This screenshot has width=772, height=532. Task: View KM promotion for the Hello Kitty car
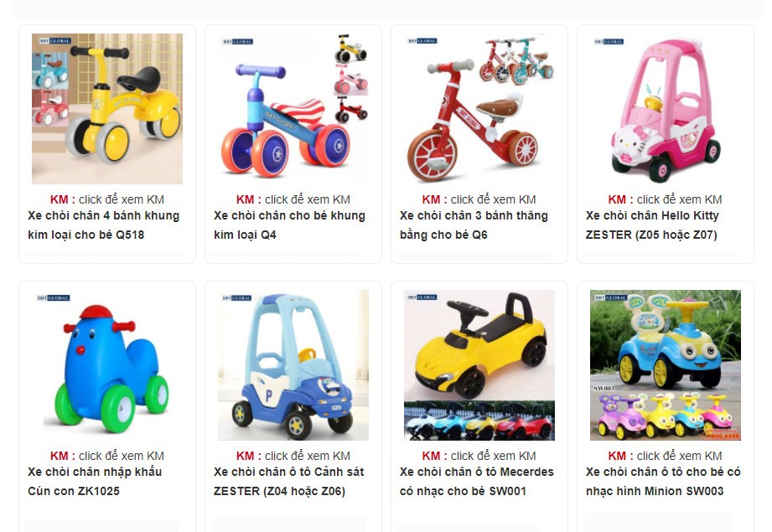pos(666,199)
